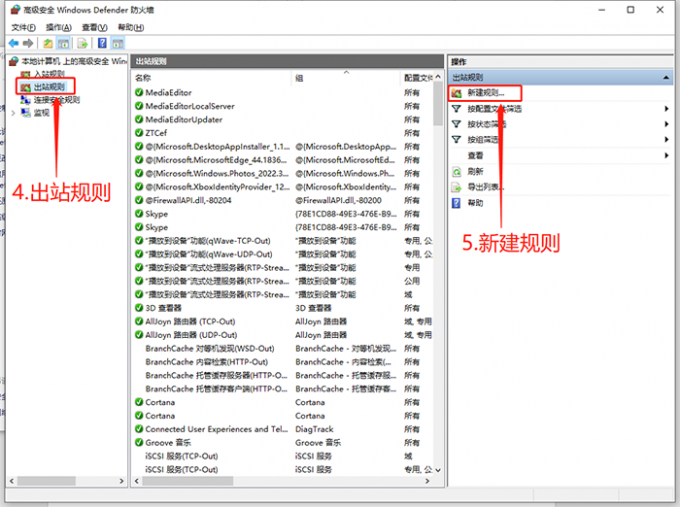Open the 操作(A) menu
The image size is (680, 507).
pyautogui.click(x=59, y=27)
